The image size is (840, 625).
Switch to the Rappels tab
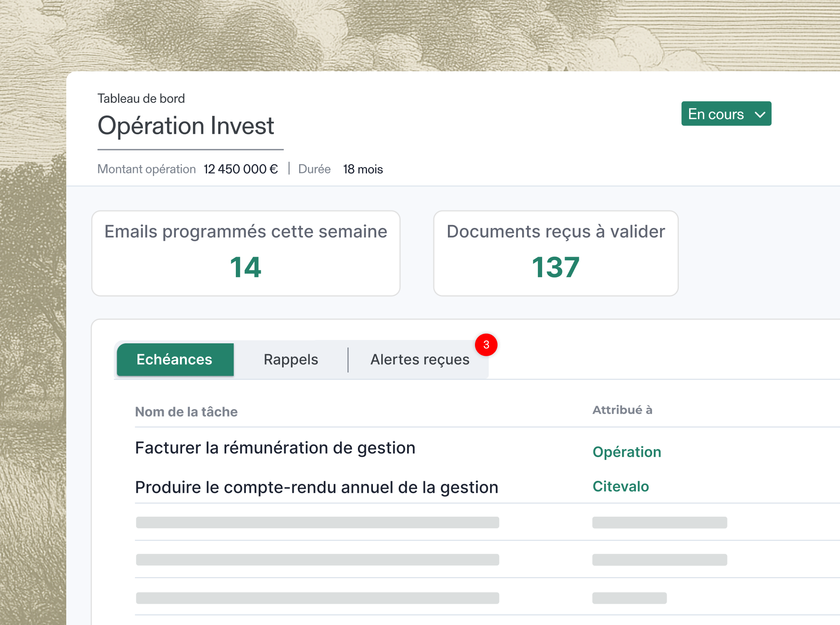(291, 360)
